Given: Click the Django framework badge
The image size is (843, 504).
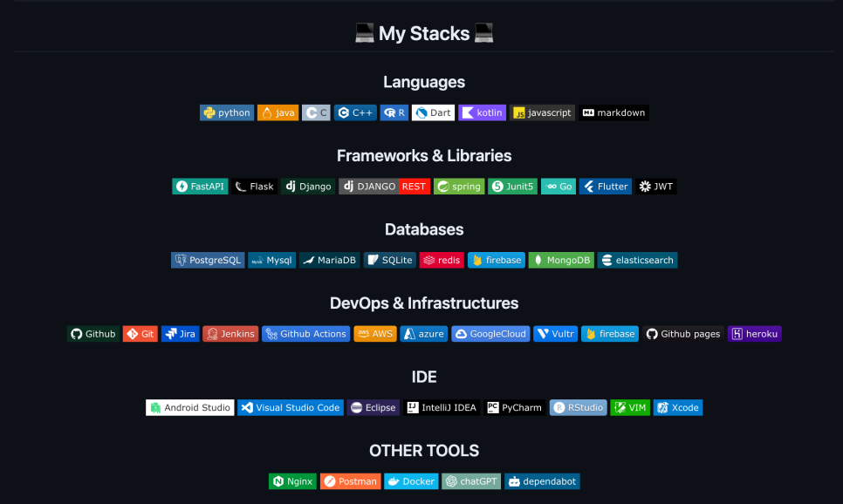Looking at the screenshot, I should coord(308,187).
